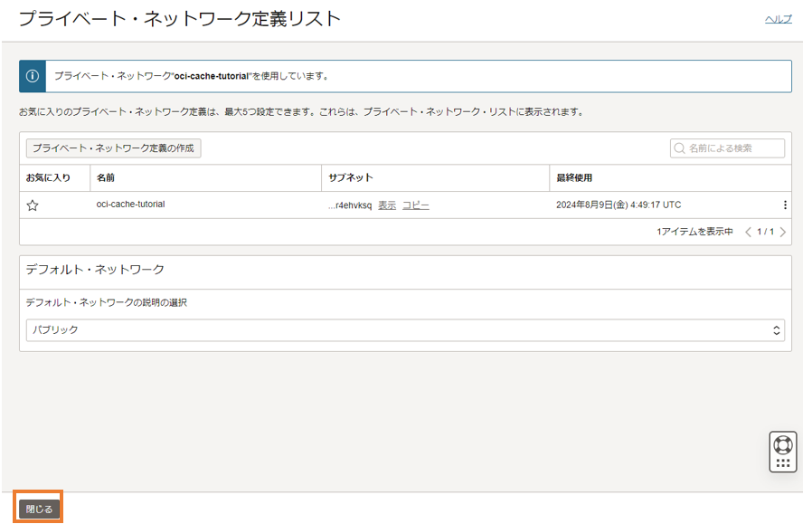Click the truncated subnet ID r4ehvksq
The image size is (812, 524).
(x=350, y=205)
